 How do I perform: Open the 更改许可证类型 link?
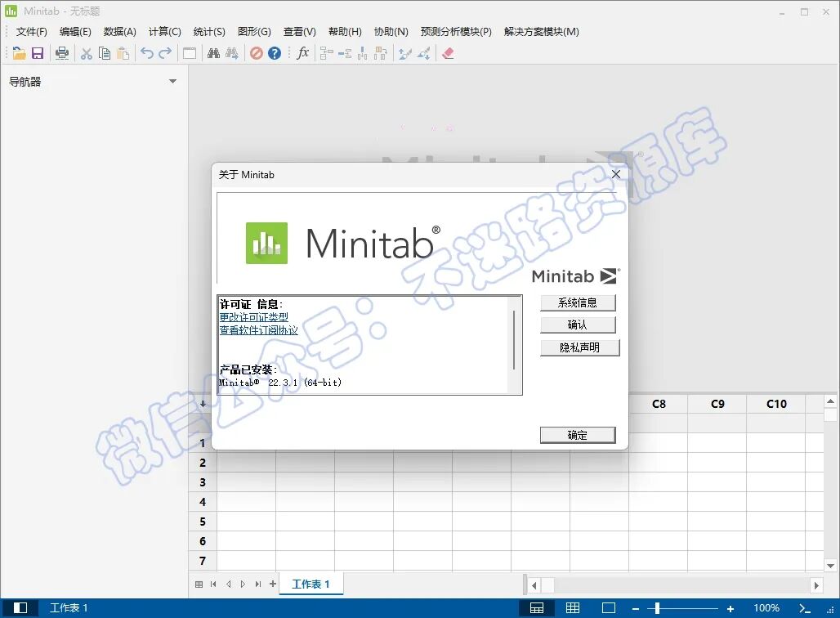[253, 317]
